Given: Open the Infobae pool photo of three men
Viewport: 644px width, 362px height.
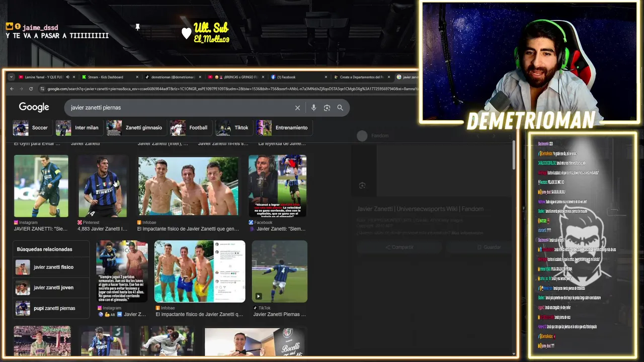Looking at the screenshot, I should [188, 186].
